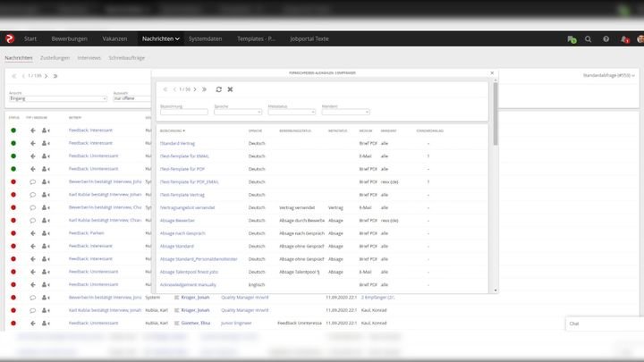Image resolution: width=644 pixels, height=362 pixels.
Task: Sort by Bezeichnung column header
Action: pyautogui.click(x=173, y=130)
